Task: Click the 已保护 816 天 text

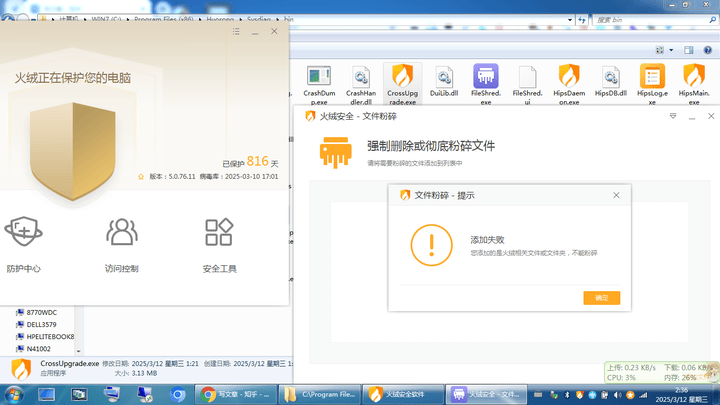Action: (250, 162)
